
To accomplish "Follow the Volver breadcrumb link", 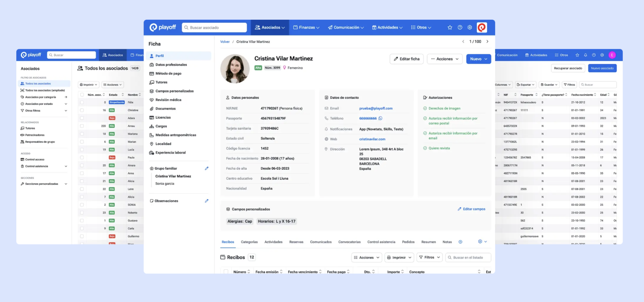I will coord(225,42).
